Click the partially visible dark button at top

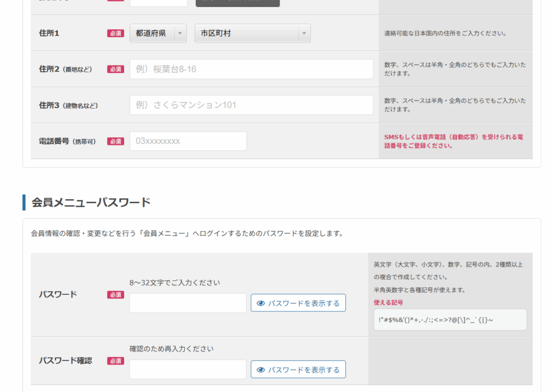[x=237, y=3]
